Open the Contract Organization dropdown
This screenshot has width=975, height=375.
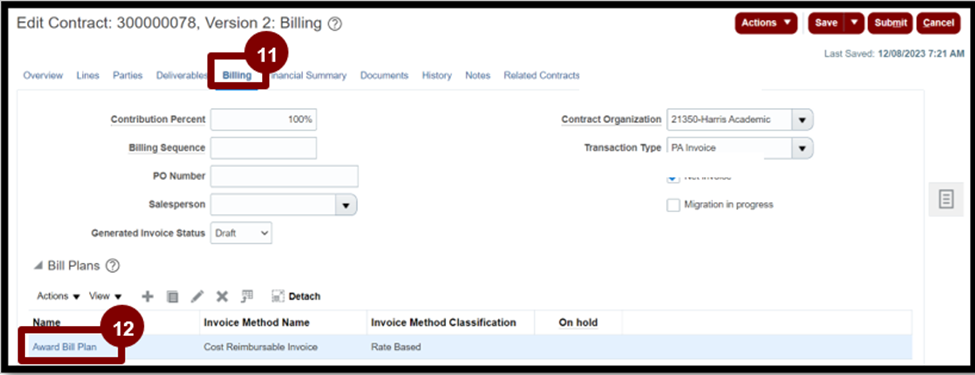(802, 119)
